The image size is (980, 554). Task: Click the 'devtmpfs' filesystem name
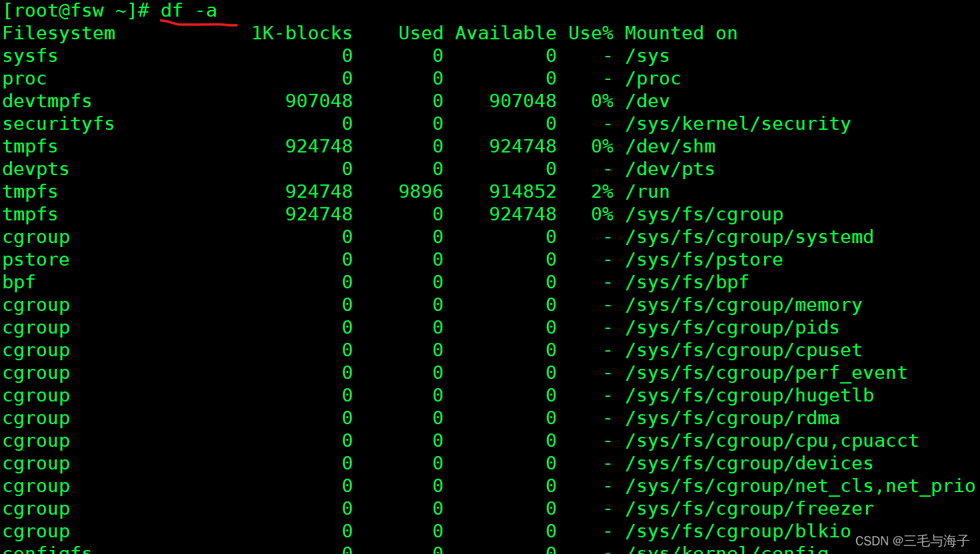point(47,101)
